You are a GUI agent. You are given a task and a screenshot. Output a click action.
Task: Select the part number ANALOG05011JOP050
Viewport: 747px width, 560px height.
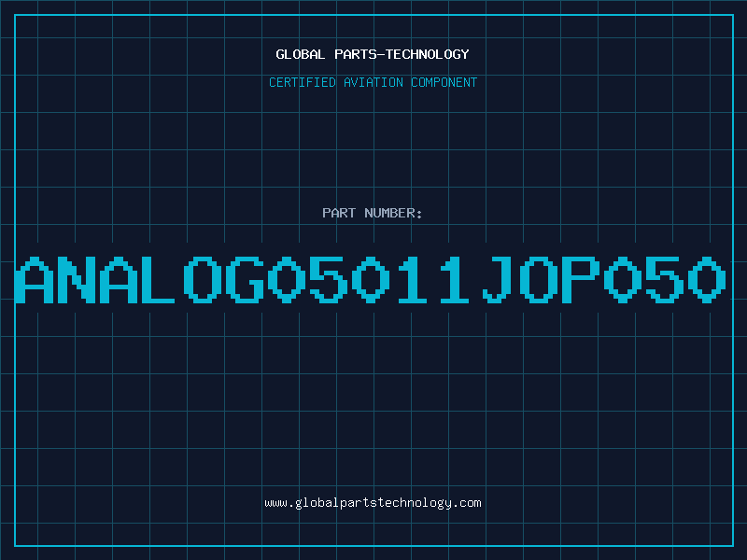point(371,279)
